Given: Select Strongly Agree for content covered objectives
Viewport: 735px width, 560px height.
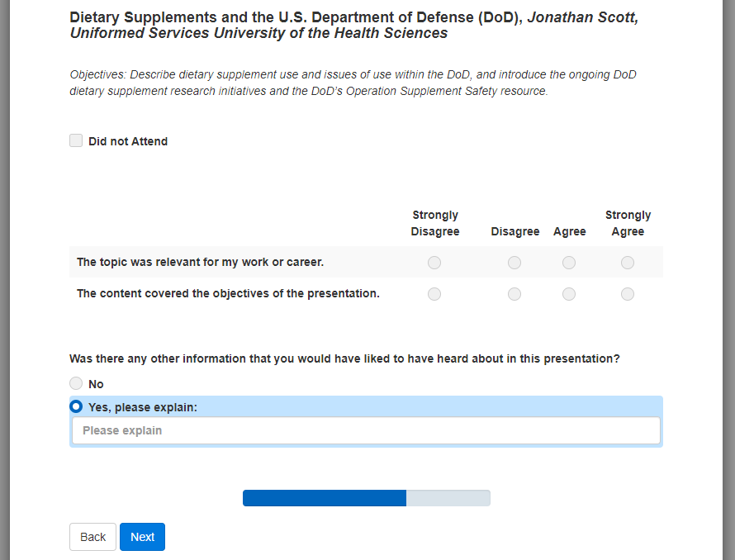Looking at the screenshot, I should click(x=628, y=294).
